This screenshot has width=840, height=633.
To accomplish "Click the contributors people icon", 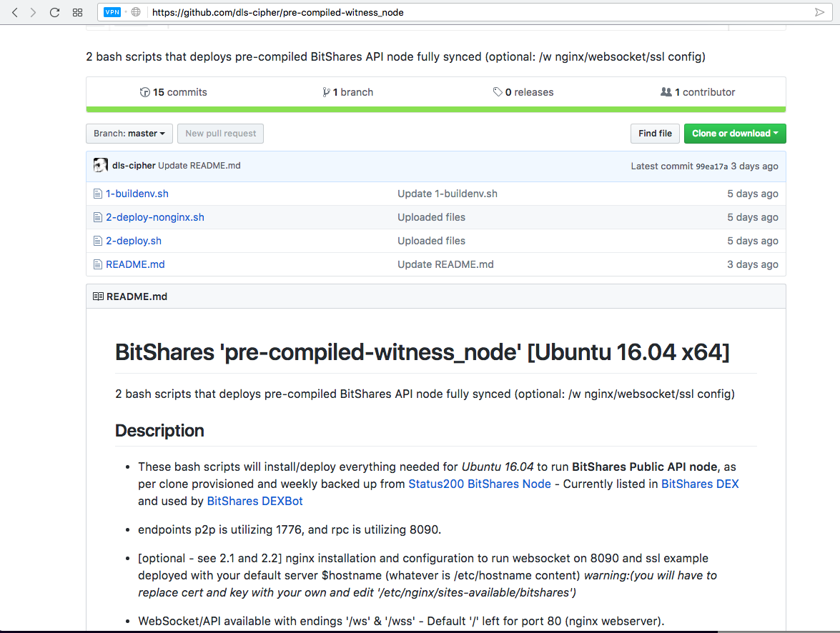I will point(666,92).
